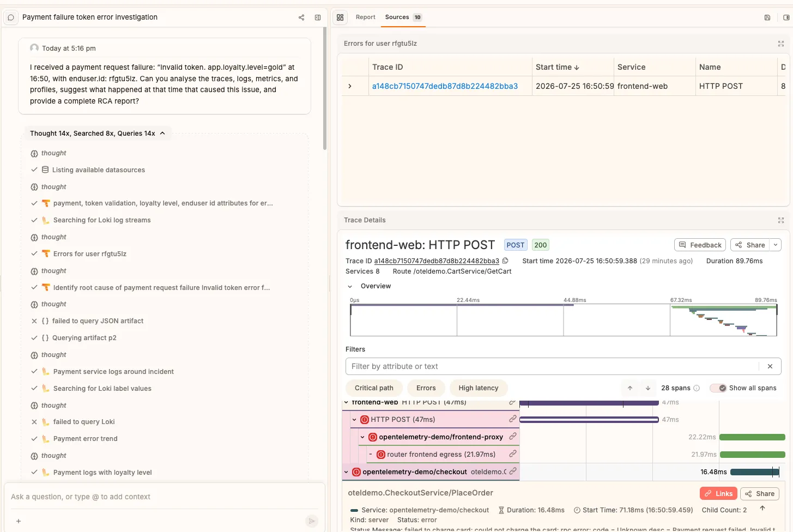This screenshot has height=532, width=793.
Task: Click the send message arrow button
Action: (311, 521)
